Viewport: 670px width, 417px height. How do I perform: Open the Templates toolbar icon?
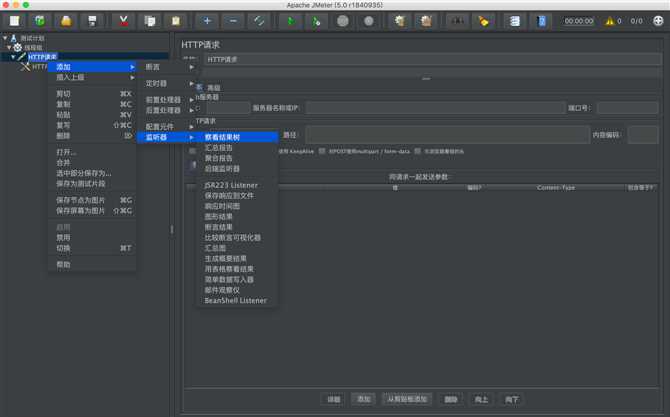tap(40, 21)
